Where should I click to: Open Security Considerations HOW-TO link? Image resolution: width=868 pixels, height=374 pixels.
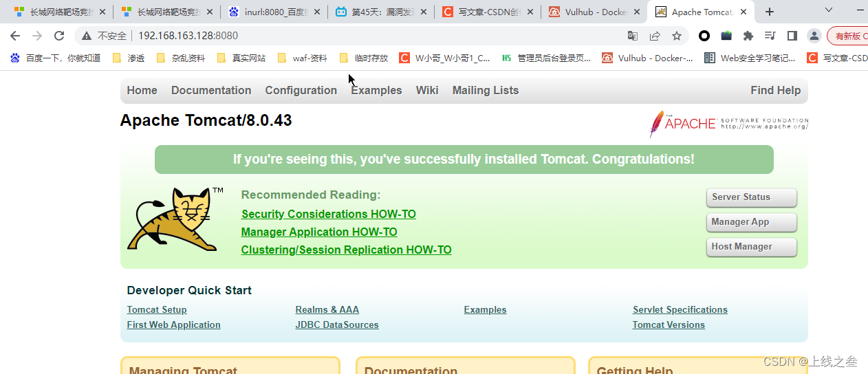329,214
